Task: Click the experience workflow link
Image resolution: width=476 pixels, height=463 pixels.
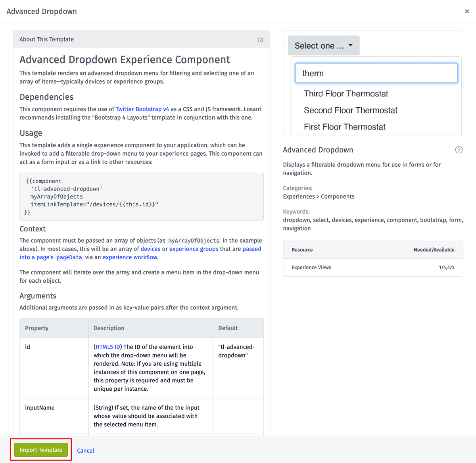Action: point(130,257)
